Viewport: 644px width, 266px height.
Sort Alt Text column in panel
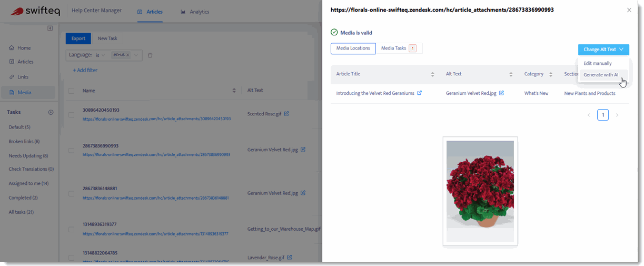pyautogui.click(x=511, y=74)
